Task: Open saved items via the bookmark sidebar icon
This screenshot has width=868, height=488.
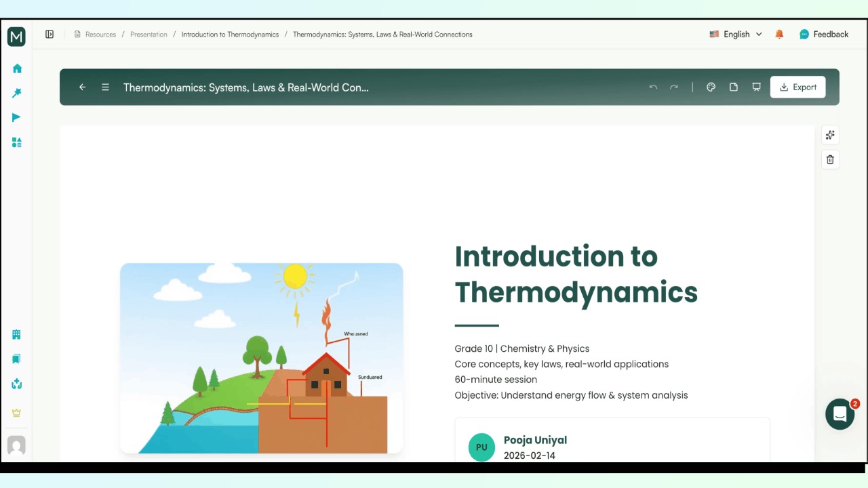Action: 16,359
